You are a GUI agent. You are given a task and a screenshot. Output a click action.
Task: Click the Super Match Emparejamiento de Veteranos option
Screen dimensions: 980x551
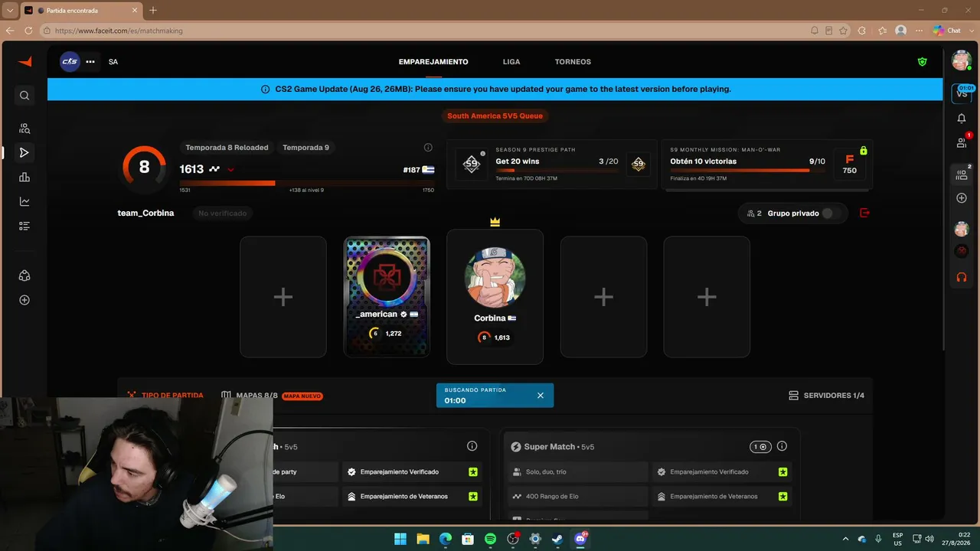click(722, 497)
